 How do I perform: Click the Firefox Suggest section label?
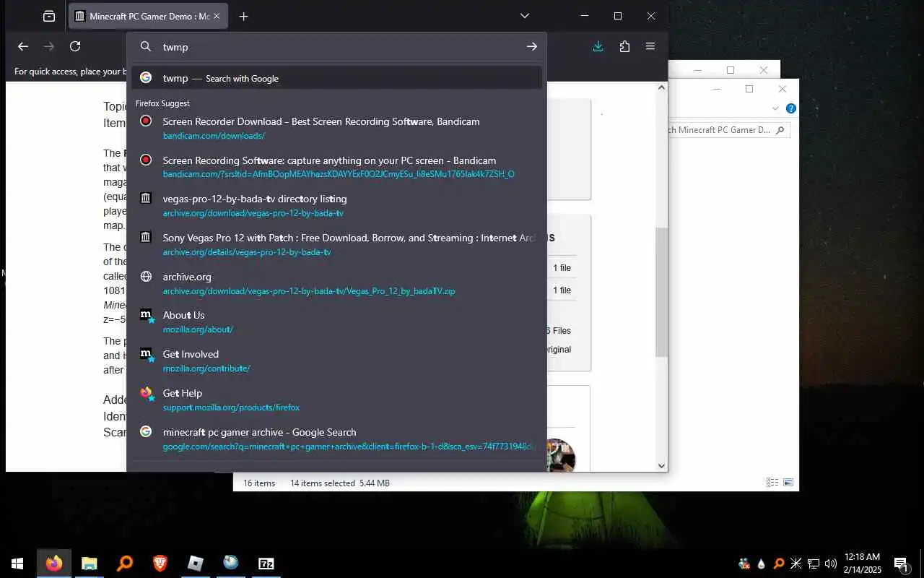coord(162,103)
